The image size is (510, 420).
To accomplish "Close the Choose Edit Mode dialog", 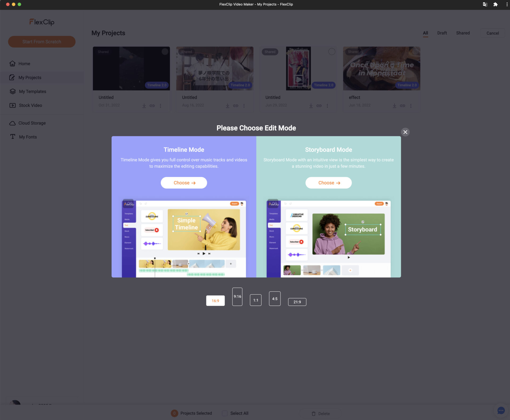I will coord(405,132).
